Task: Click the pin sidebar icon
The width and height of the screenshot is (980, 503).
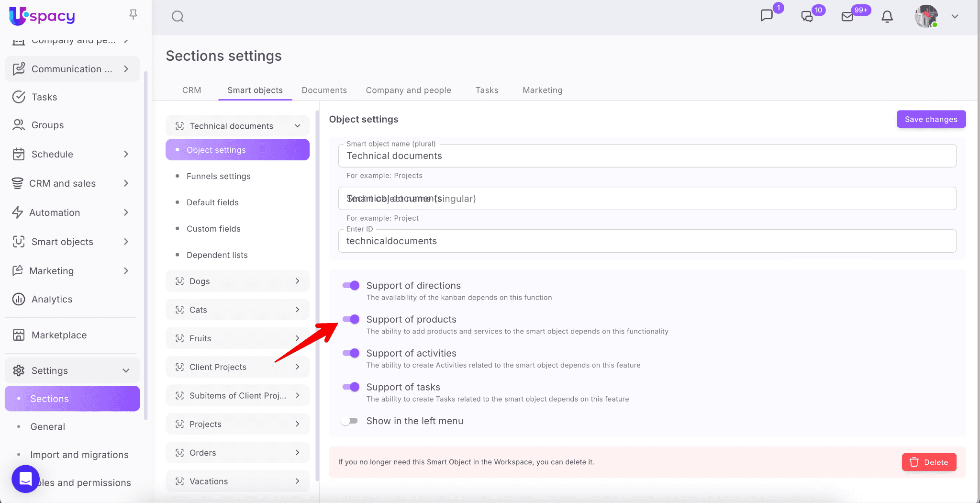Action: coord(133,15)
